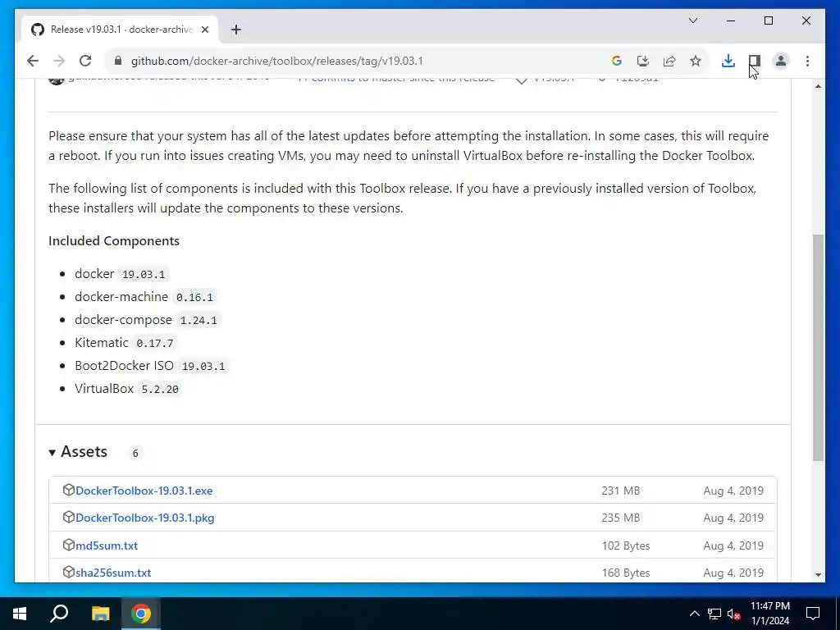This screenshot has height=630, width=840.
Task: Open File Explorer from taskbar
Action: [x=100, y=614]
